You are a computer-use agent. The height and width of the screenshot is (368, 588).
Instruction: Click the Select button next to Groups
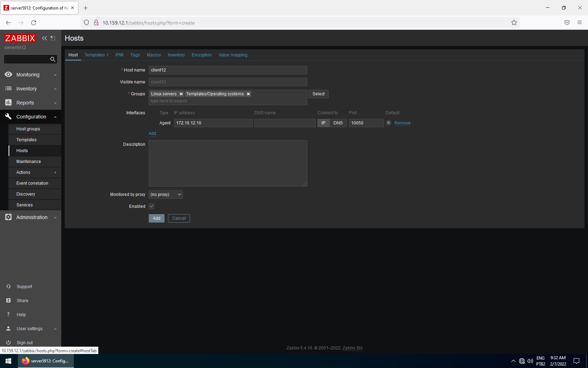318,94
